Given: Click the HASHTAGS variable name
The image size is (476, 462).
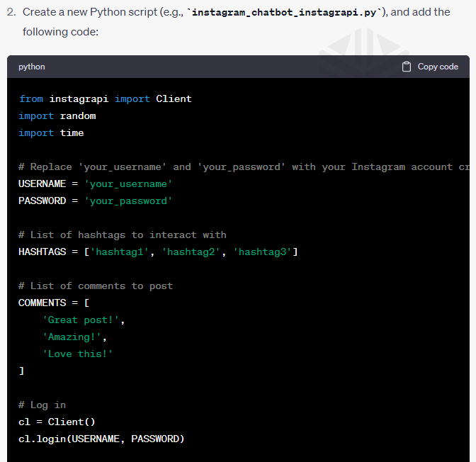Looking at the screenshot, I should [x=42, y=252].
